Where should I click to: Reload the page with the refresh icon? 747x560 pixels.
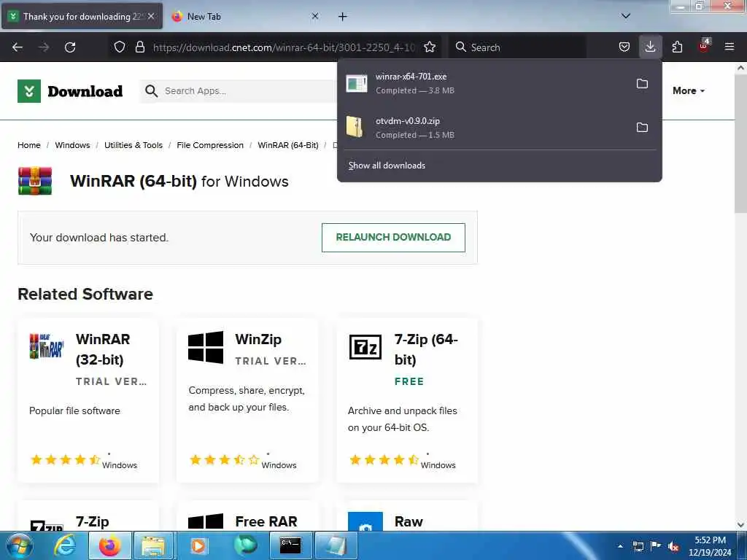point(70,47)
